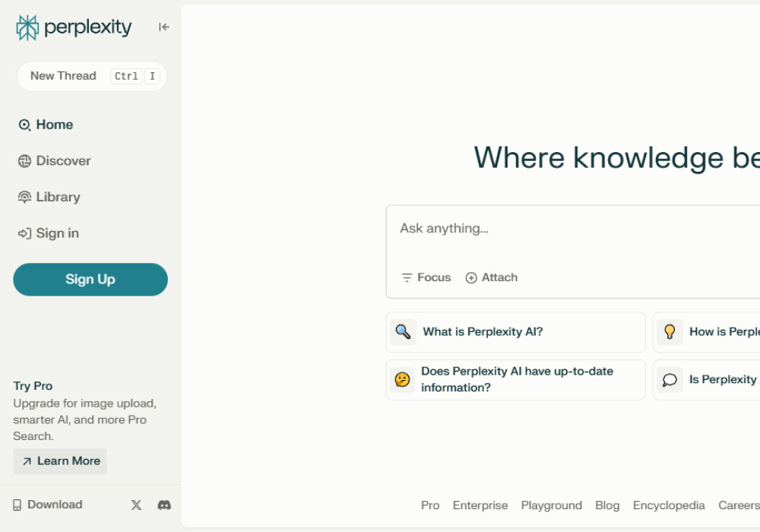Click the Ask anything input field
The width and height of the screenshot is (760, 532).
570,229
